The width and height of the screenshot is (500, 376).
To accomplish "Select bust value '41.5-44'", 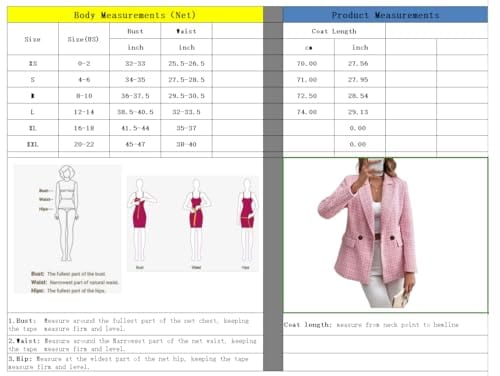I will coord(135,128).
